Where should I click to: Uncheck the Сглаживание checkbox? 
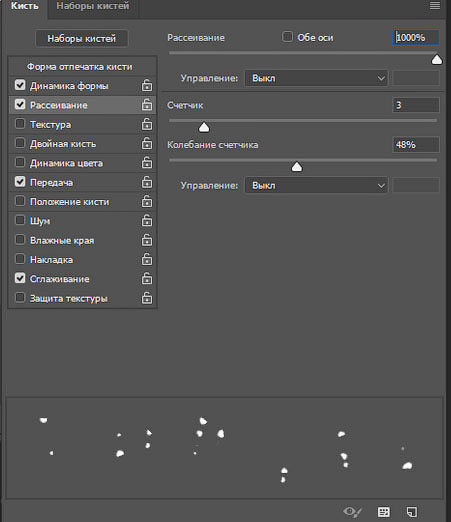[20, 278]
